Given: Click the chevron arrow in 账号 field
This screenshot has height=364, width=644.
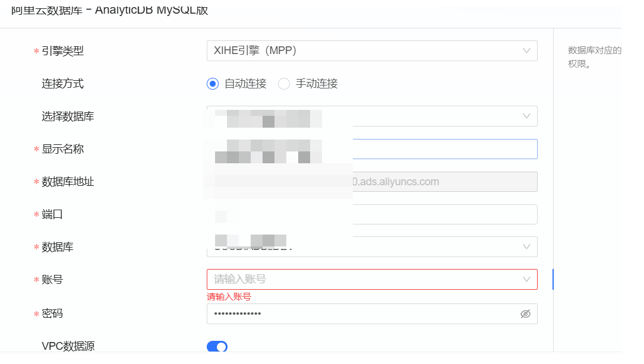Looking at the screenshot, I should pos(526,279).
